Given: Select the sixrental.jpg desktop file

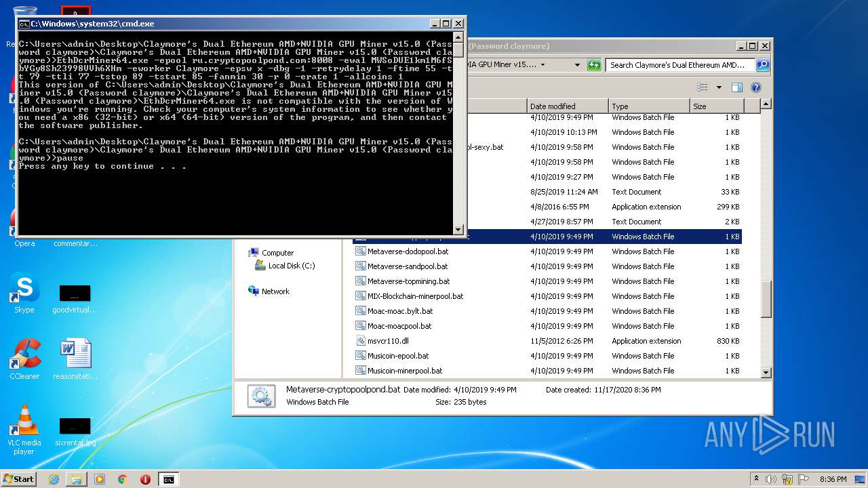Looking at the screenshot, I should pos(75,431).
